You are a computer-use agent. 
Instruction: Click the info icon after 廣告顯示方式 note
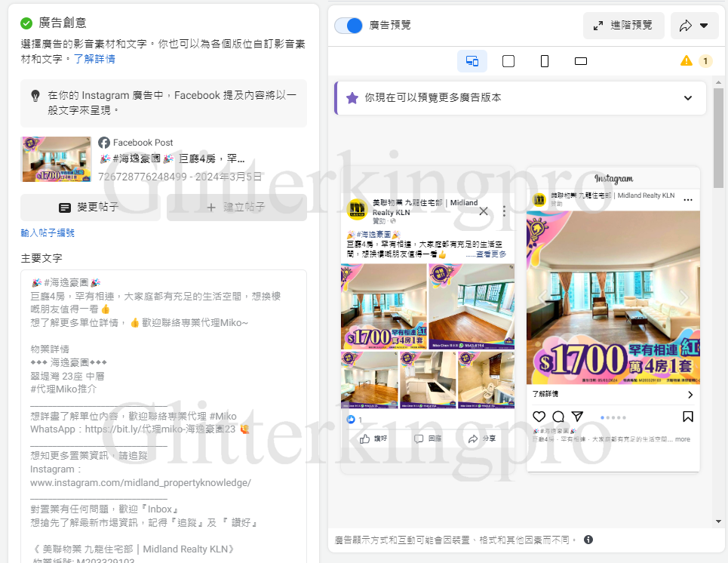click(588, 540)
